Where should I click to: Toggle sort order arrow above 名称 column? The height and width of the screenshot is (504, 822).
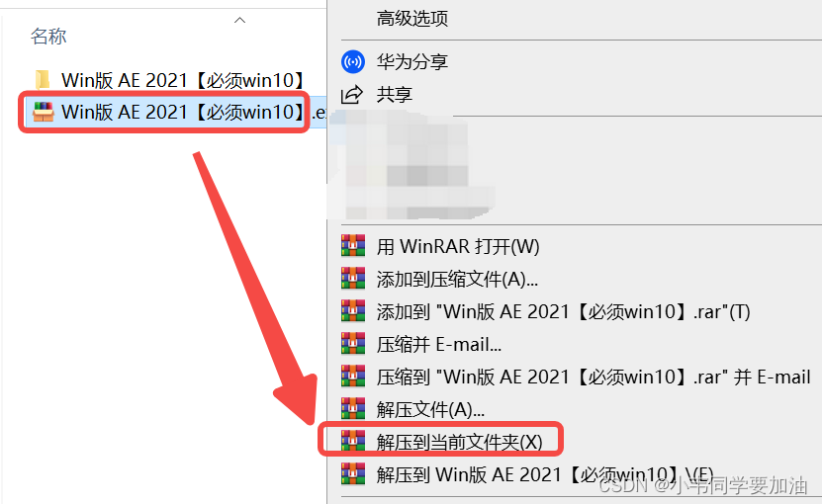(239, 21)
